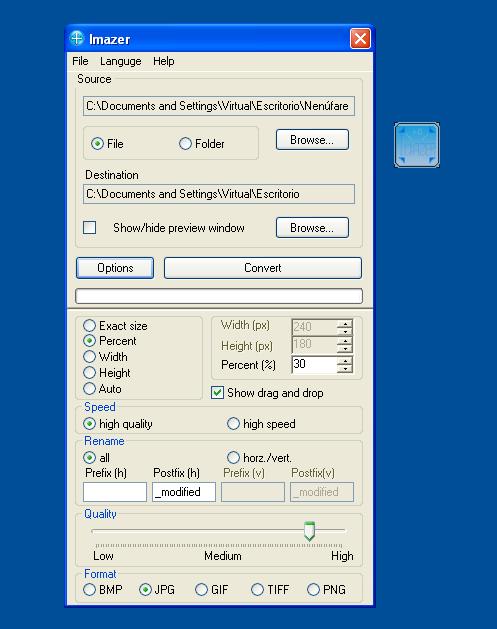497x629 pixels.
Task: Click the Options button
Action: (x=115, y=268)
